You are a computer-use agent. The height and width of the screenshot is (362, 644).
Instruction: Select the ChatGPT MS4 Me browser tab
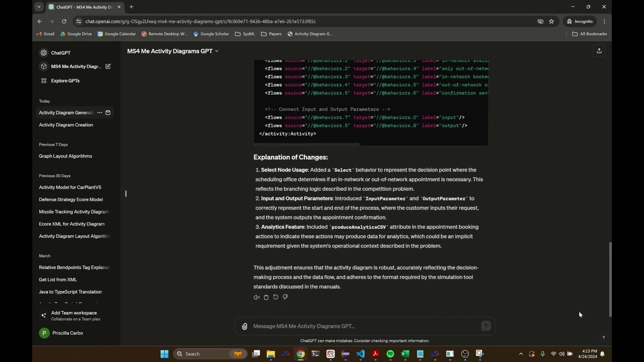(x=85, y=7)
